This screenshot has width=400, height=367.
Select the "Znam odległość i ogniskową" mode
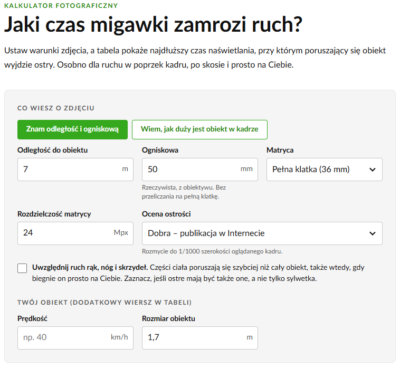pyautogui.click(x=72, y=129)
